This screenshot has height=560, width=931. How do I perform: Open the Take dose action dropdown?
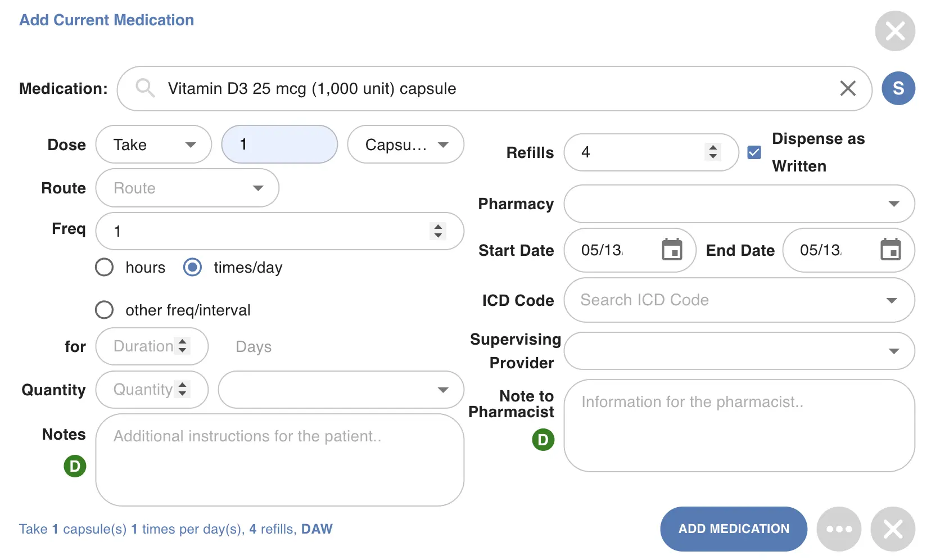coord(153,144)
